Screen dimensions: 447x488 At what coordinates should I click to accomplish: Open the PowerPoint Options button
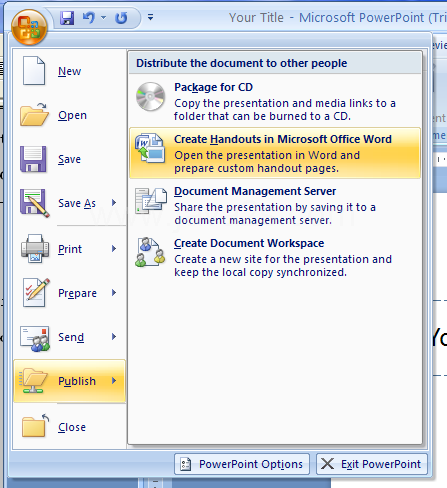pos(242,464)
